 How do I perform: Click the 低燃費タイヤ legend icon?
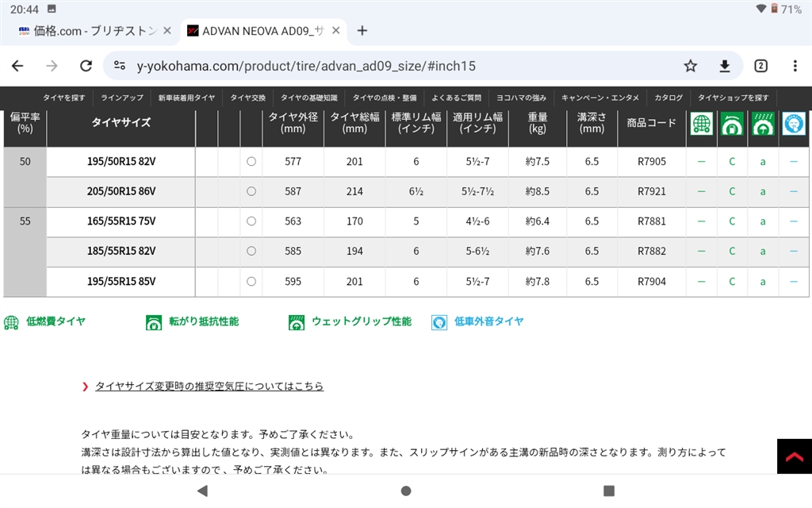[11, 322]
